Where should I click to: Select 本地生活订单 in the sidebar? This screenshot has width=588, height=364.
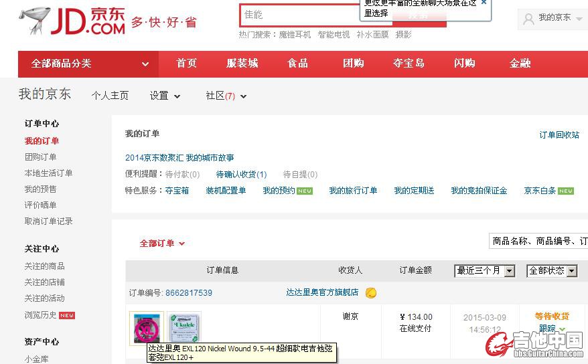coord(48,173)
